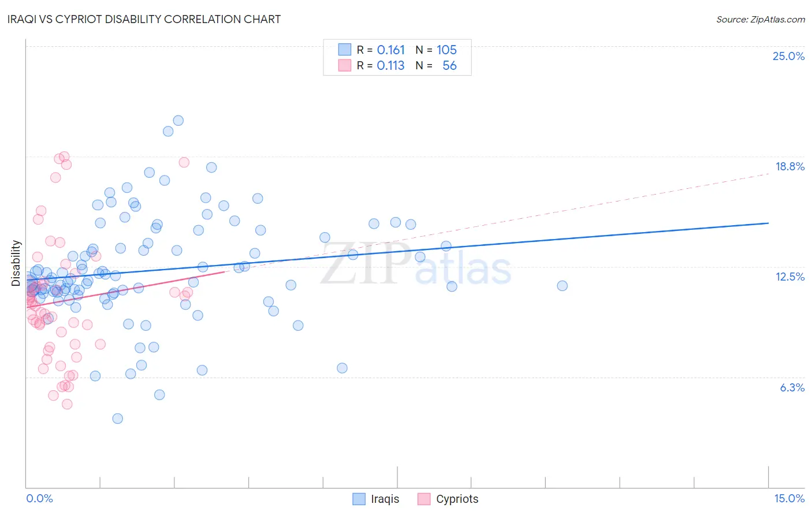Click the Disability y-axis title
This screenshot has height=515, width=812.
(16, 263)
